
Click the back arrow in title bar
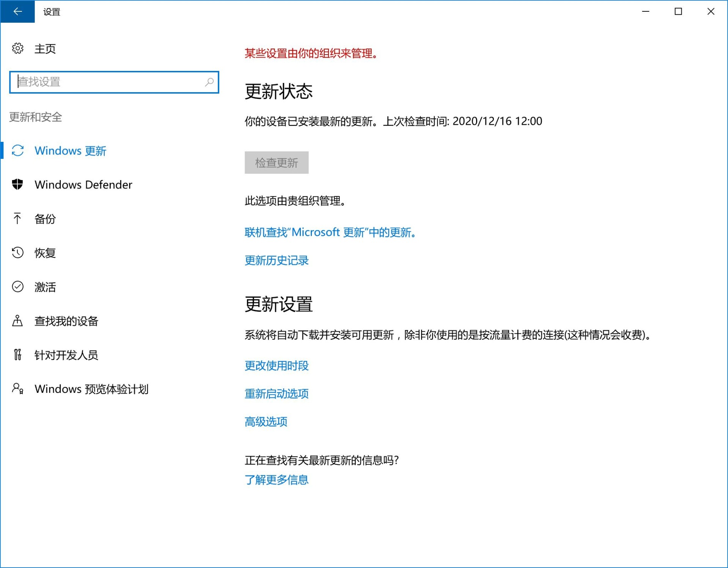point(17,12)
